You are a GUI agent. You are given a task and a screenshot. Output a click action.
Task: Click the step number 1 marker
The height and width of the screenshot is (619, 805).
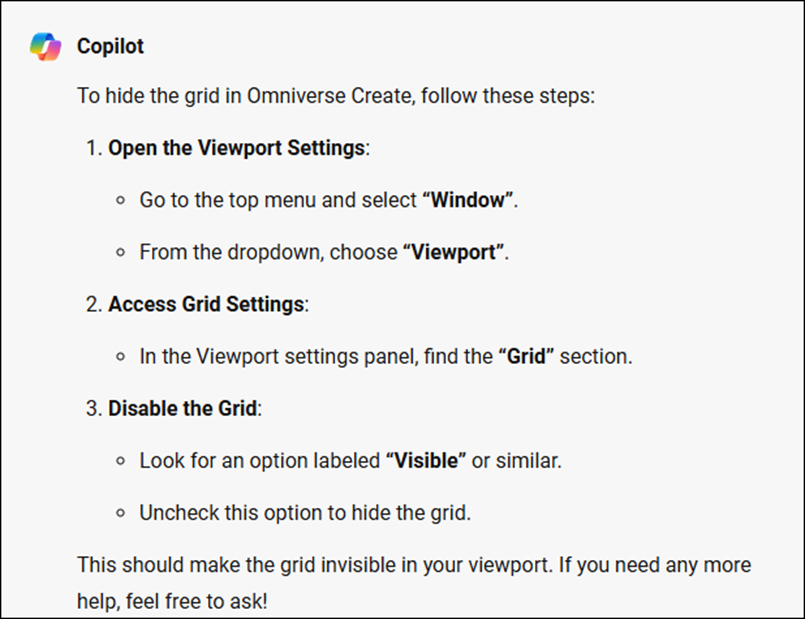(94, 148)
